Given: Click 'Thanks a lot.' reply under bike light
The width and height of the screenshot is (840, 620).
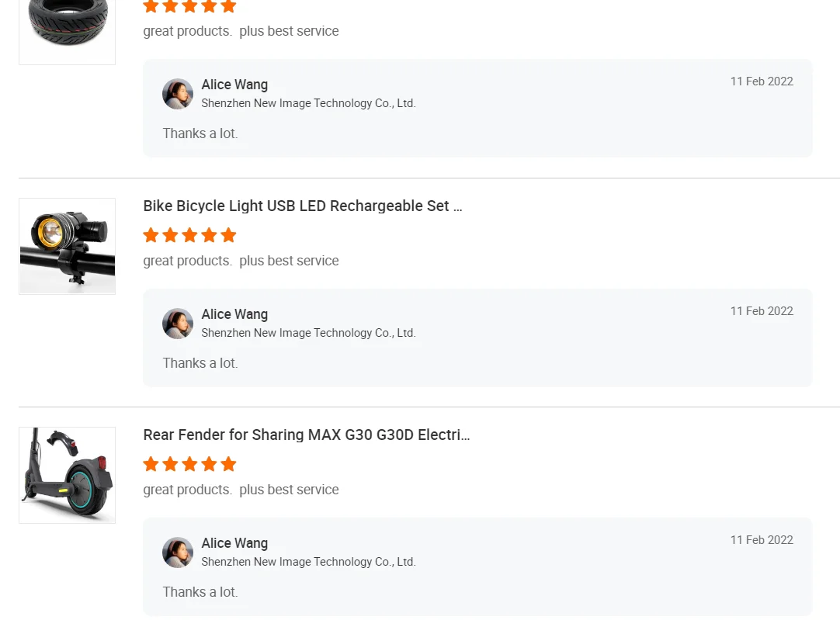Looking at the screenshot, I should click(200, 363).
